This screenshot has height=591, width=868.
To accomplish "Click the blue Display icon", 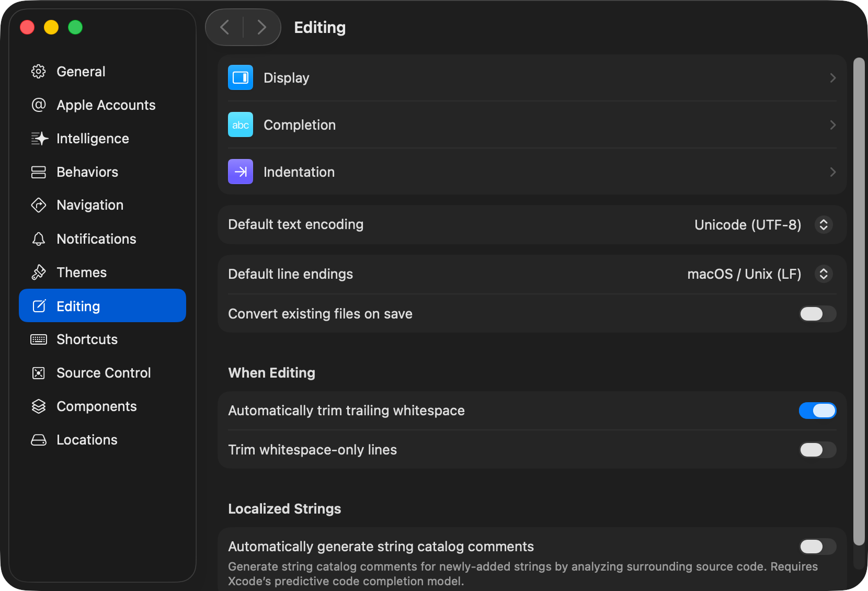I will [241, 78].
